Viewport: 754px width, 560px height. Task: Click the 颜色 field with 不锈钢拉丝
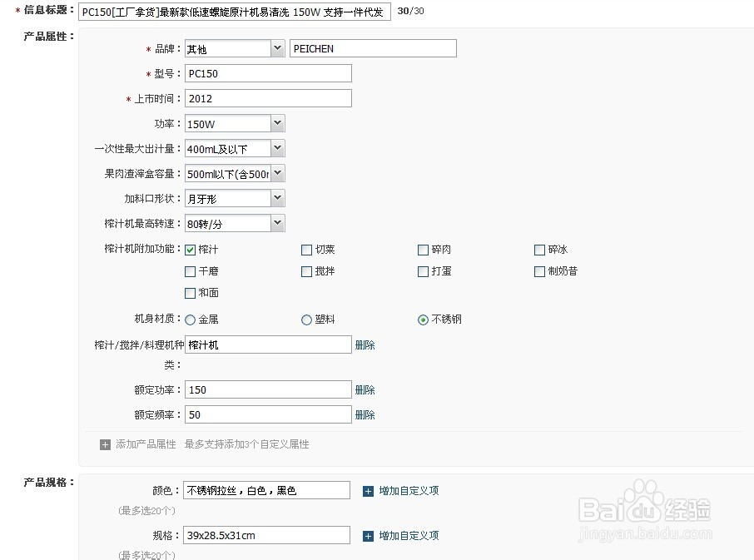click(267, 490)
